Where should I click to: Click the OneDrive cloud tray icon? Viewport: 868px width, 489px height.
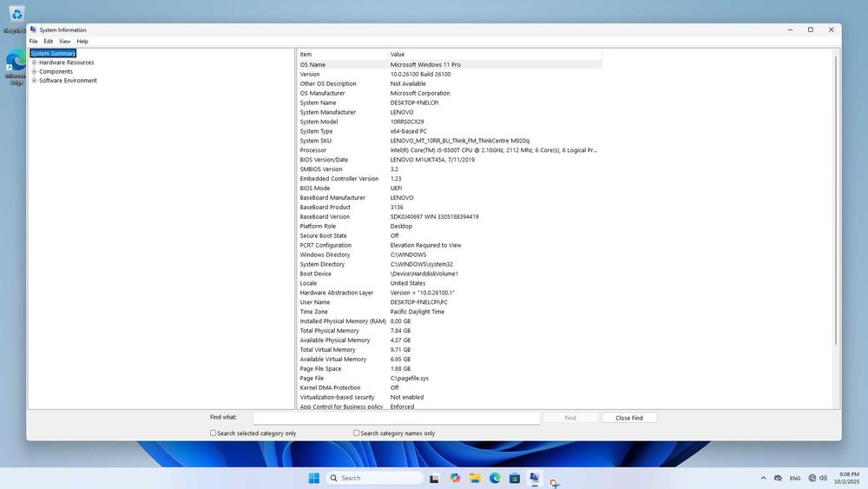pos(778,478)
